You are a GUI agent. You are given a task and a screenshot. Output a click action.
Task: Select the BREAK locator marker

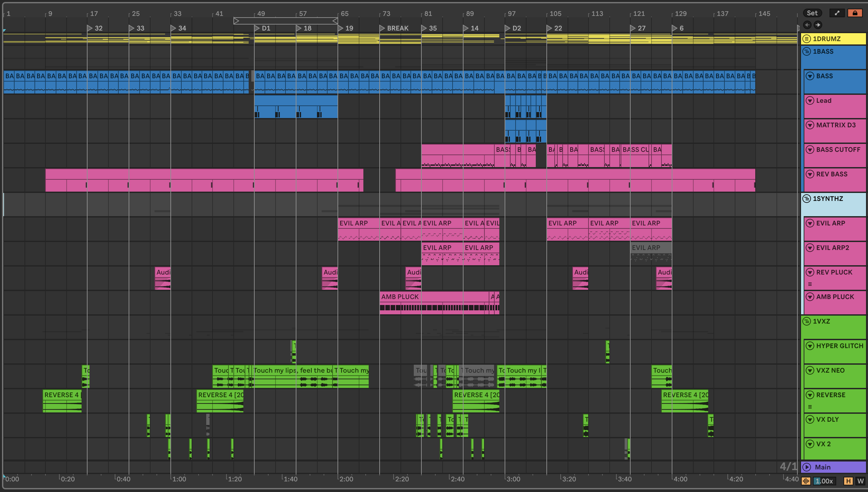pos(382,28)
